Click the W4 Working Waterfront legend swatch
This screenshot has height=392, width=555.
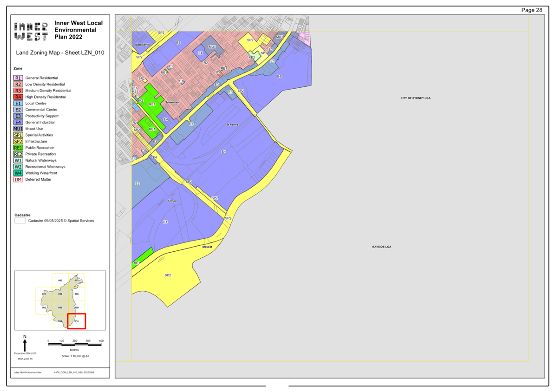click(x=18, y=173)
